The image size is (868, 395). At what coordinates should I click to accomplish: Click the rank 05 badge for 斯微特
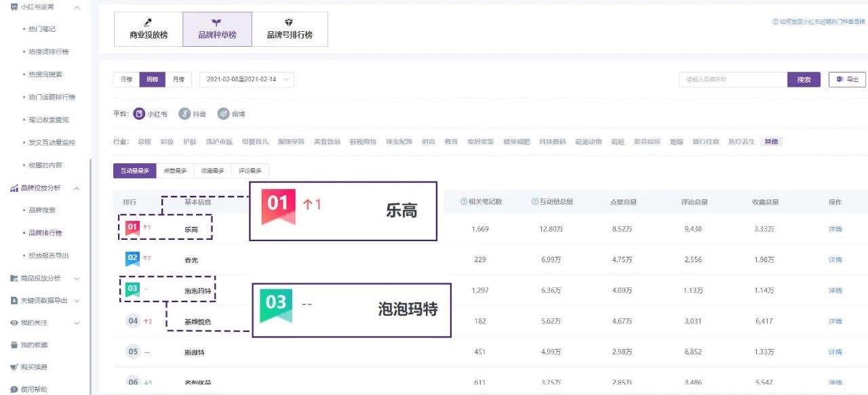(x=133, y=352)
